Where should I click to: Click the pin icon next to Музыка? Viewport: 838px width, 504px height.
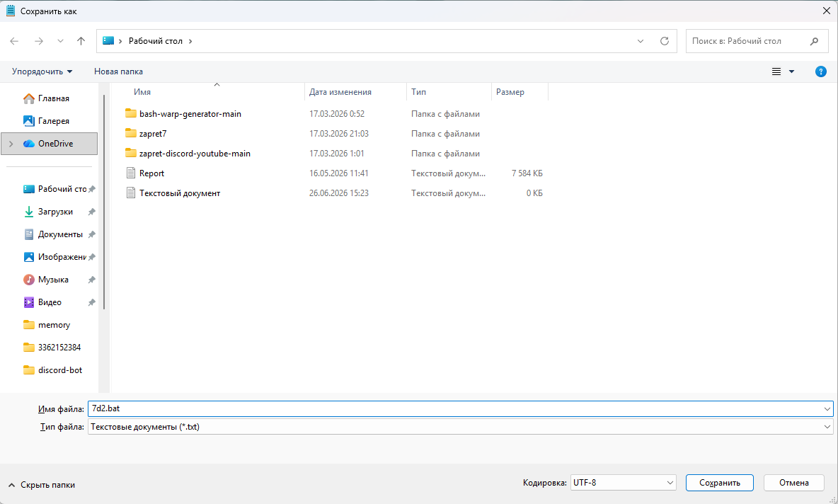pos(91,280)
